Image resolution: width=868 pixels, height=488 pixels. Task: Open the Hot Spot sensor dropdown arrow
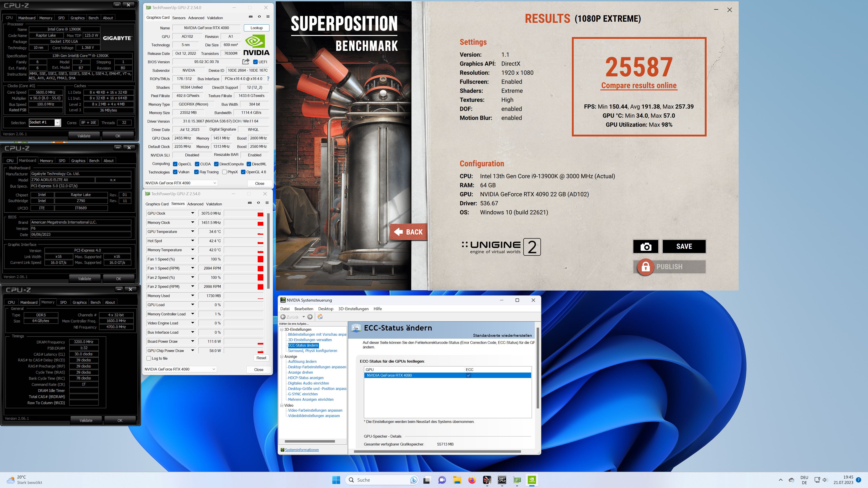click(x=192, y=241)
